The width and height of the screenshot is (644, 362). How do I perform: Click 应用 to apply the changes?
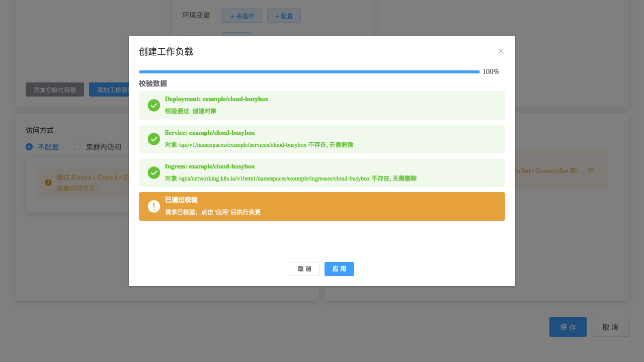339,269
